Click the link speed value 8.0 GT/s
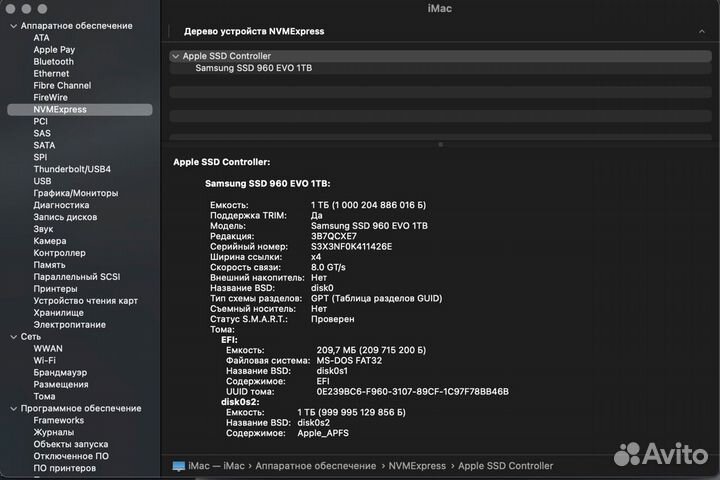 tap(328, 267)
